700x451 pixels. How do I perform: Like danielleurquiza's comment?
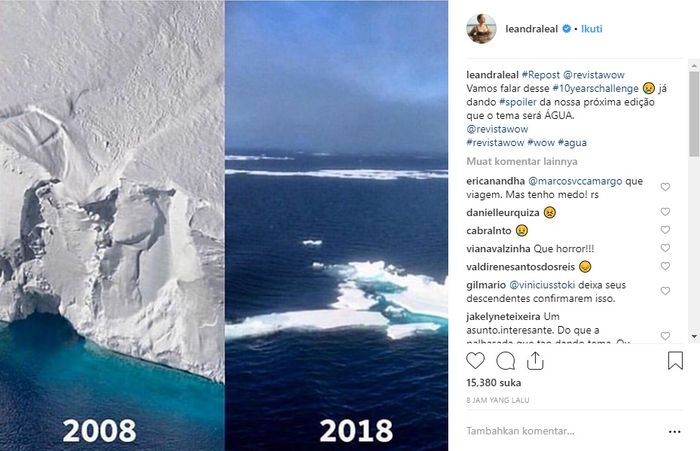665,212
